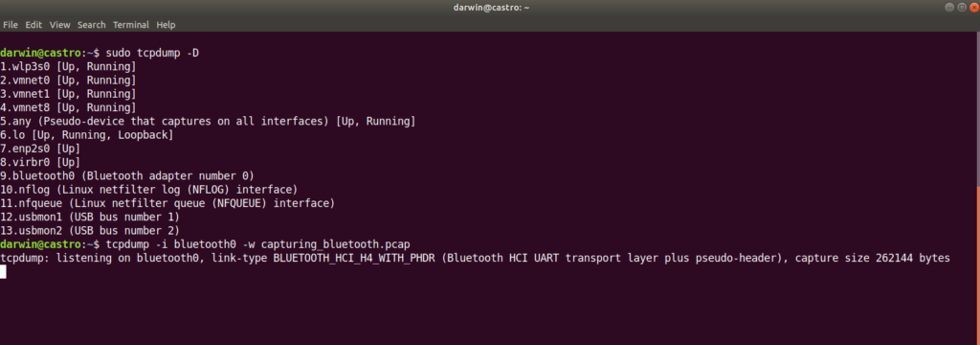
Task: Maximize the terminal window
Action: click(961, 7)
